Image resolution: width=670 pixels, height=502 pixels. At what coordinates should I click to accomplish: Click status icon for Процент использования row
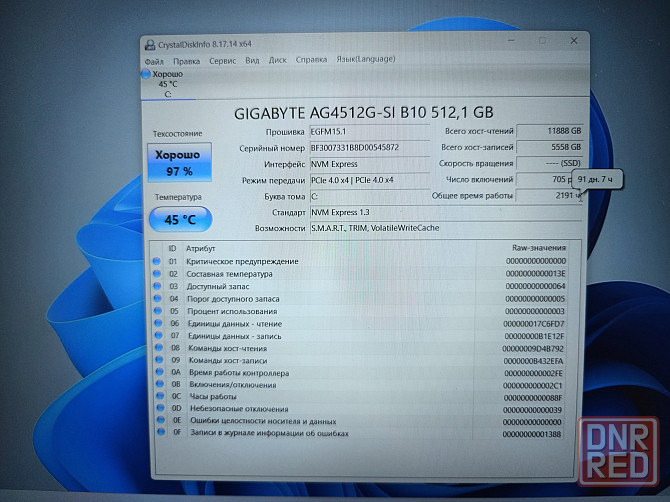click(x=158, y=311)
